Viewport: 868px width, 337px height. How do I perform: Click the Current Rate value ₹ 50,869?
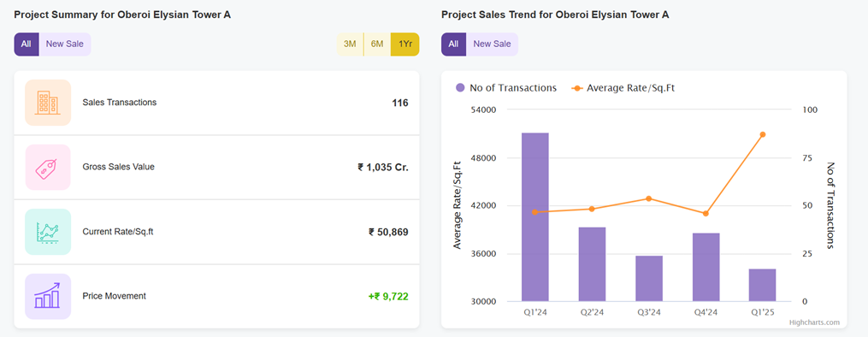388,232
